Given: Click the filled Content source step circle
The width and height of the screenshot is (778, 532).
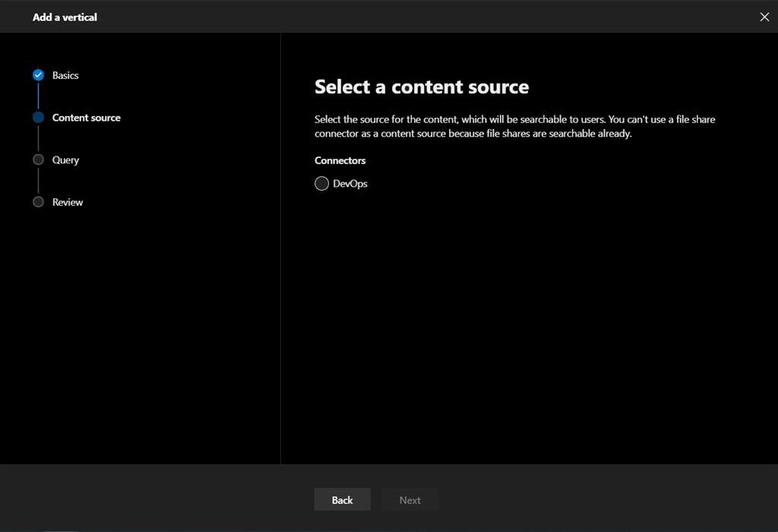Looking at the screenshot, I should tap(38, 117).
